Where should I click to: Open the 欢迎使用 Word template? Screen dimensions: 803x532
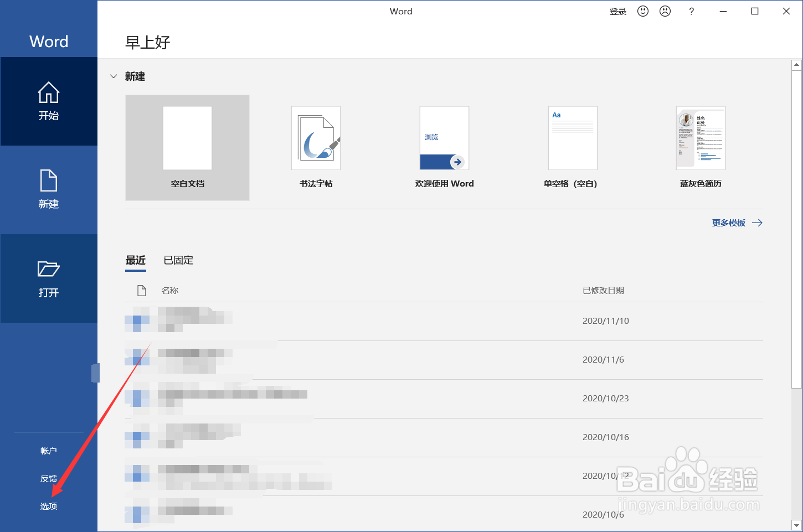point(444,148)
